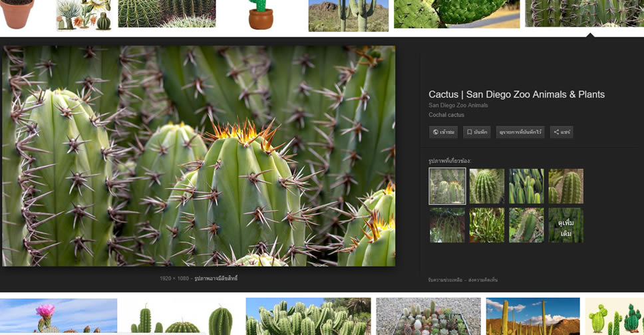This screenshot has width=644, height=335.
Task: Click the Share (แชร์) button
Action: 562,132
